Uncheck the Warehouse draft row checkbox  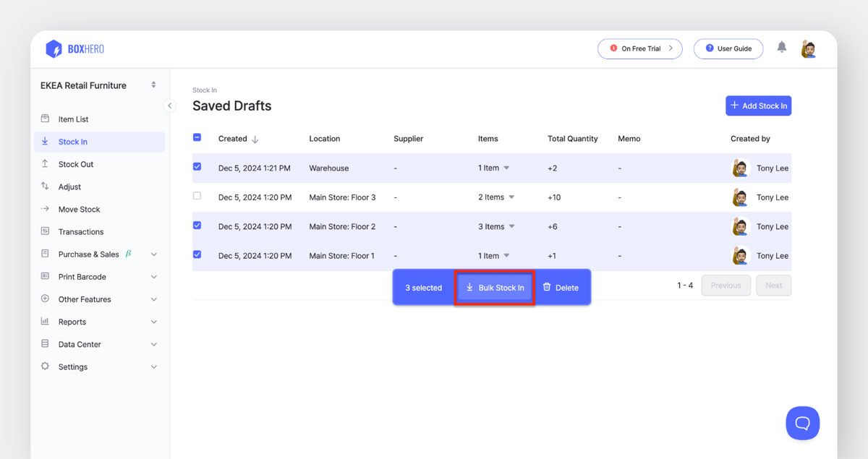coord(197,166)
